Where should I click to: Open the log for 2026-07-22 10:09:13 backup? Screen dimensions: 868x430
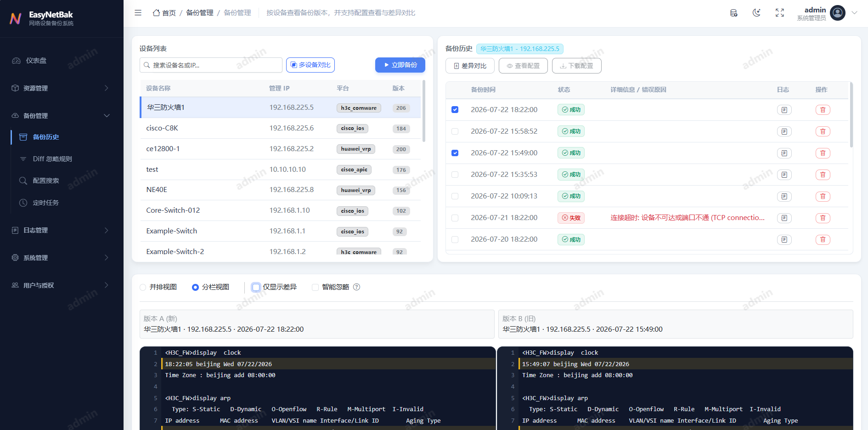[x=784, y=196]
